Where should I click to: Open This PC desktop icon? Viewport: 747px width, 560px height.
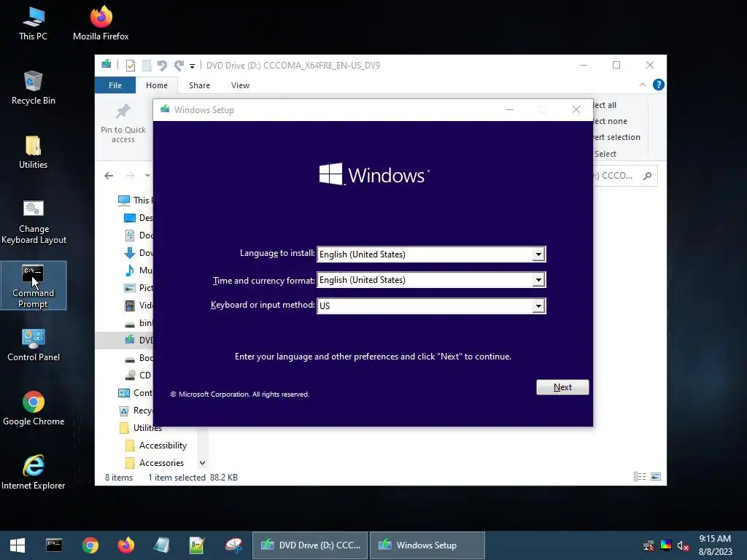[x=33, y=24]
